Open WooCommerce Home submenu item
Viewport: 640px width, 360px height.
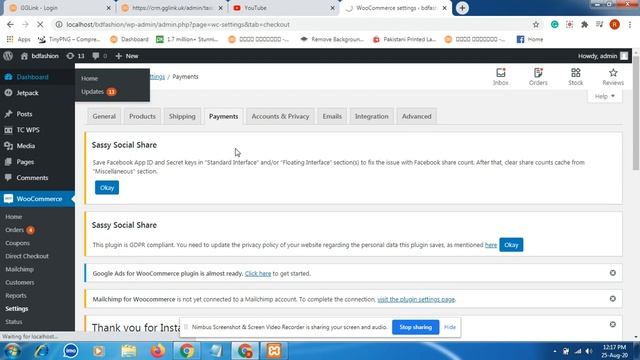(x=14, y=217)
